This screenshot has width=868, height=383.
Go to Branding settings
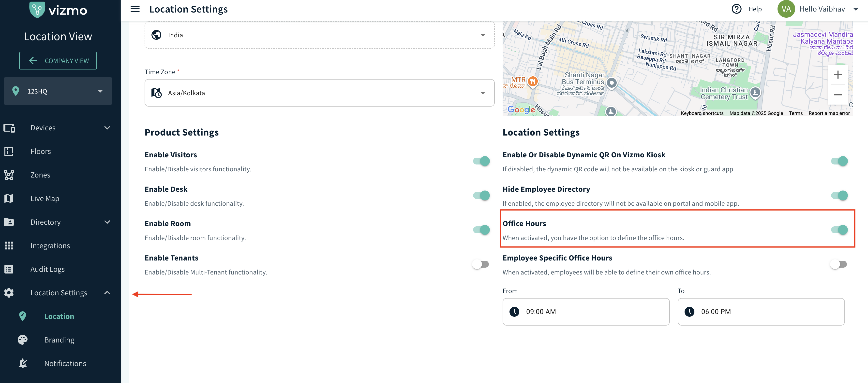tap(59, 340)
